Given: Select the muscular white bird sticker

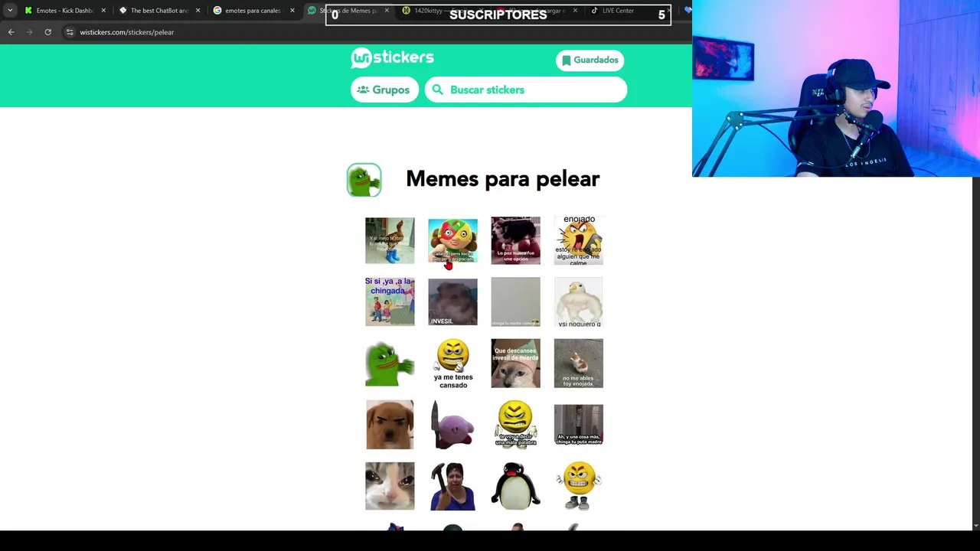Looking at the screenshot, I should click(x=578, y=302).
